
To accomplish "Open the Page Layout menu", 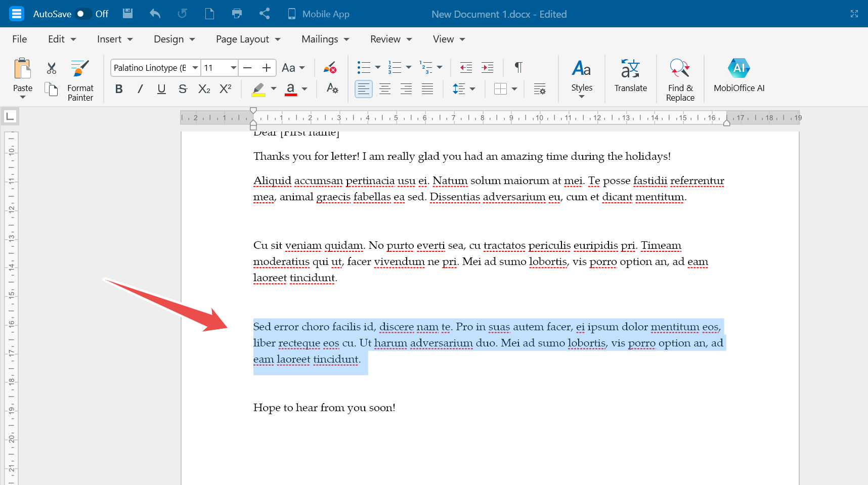I will pyautogui.click(x=248, y=39).
